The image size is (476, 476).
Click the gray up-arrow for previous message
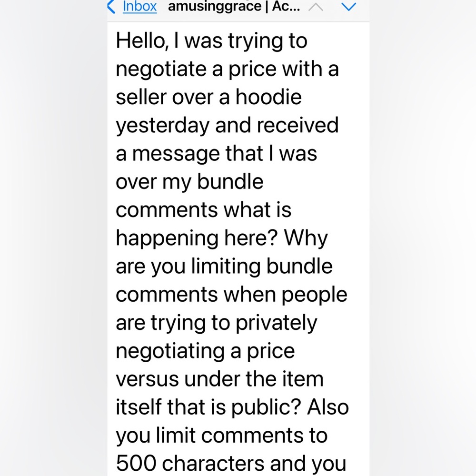click(x=316, y=6)
